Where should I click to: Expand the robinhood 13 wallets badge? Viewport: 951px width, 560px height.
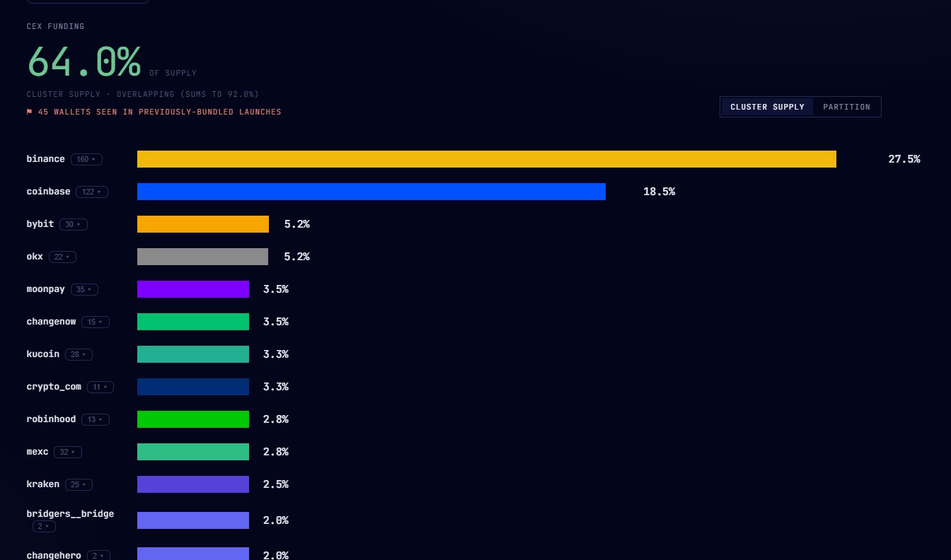[x=96, y=419]
